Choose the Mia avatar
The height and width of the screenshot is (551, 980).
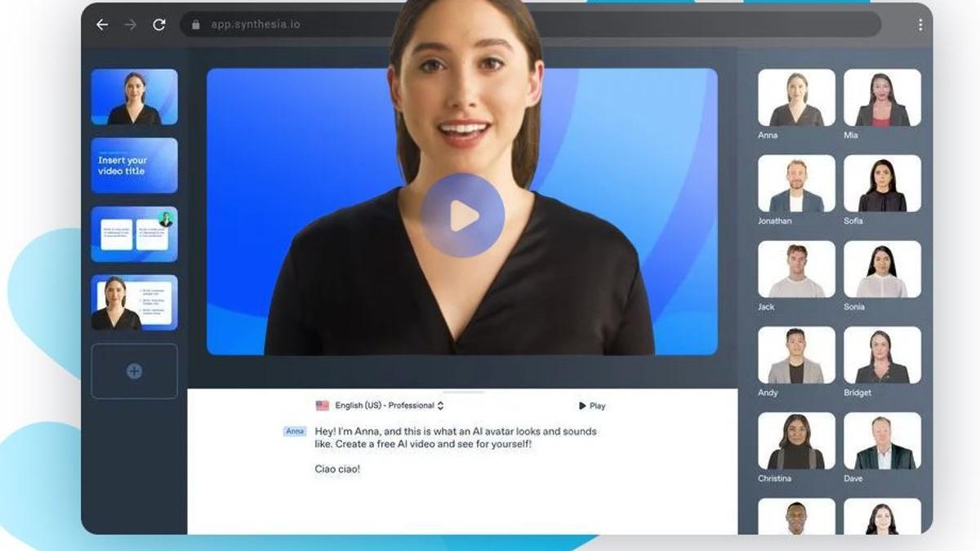[x=882, y=98]
